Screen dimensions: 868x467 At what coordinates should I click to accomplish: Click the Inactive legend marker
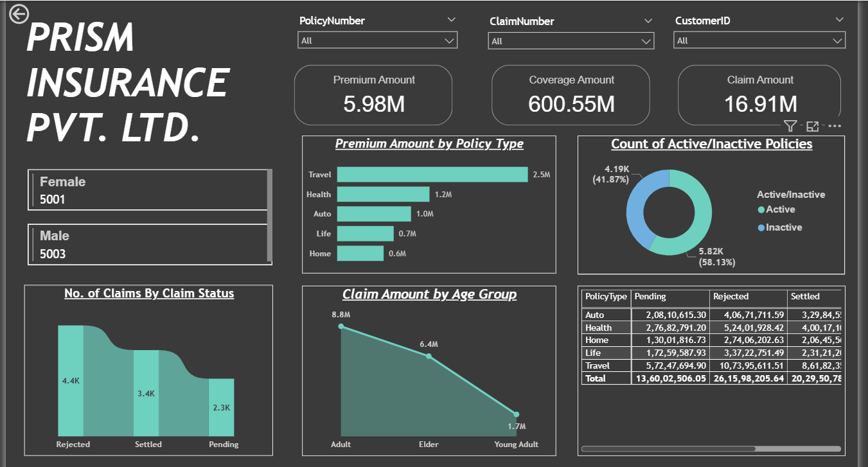(x=761, y=228)
